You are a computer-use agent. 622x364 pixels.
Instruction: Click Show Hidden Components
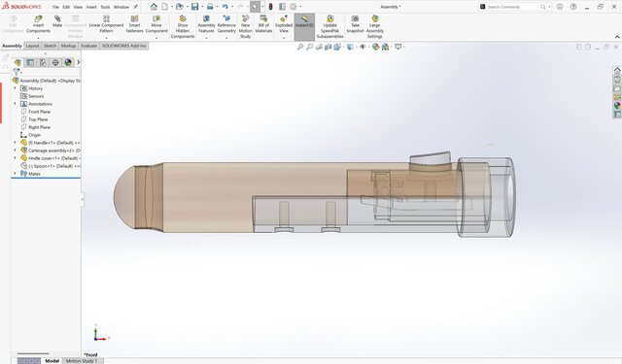coord(183,27)
